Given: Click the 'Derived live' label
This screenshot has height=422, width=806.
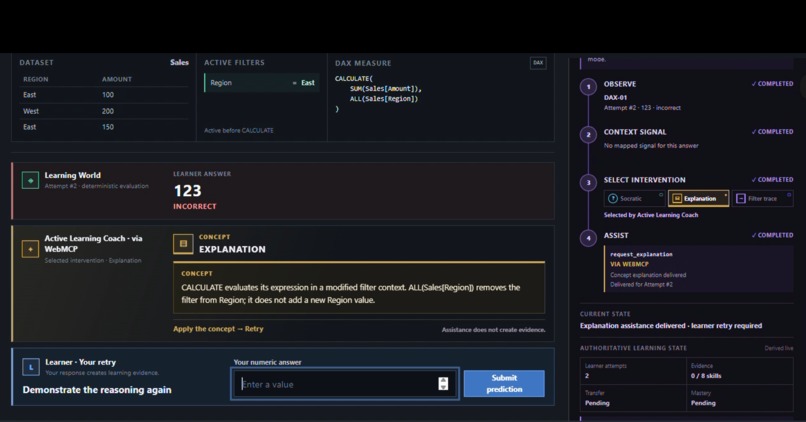Looking at the screenshot, I should [778, 348].
